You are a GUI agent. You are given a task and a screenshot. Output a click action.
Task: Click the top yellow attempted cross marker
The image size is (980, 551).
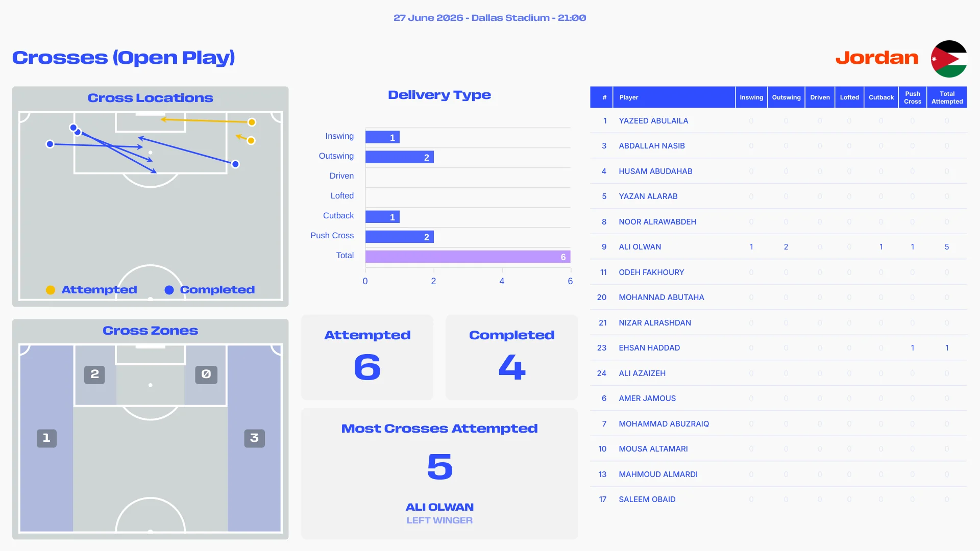pyautogui.click(x=252, y=122)
